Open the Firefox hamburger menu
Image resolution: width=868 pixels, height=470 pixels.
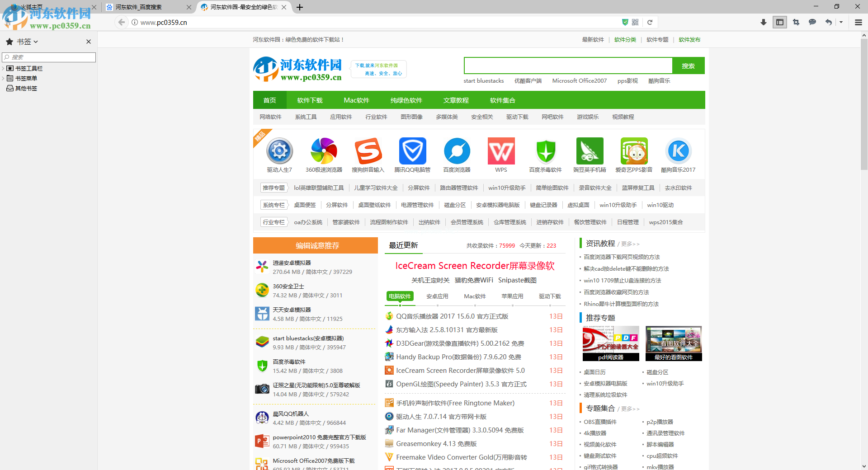click(858, 22)
